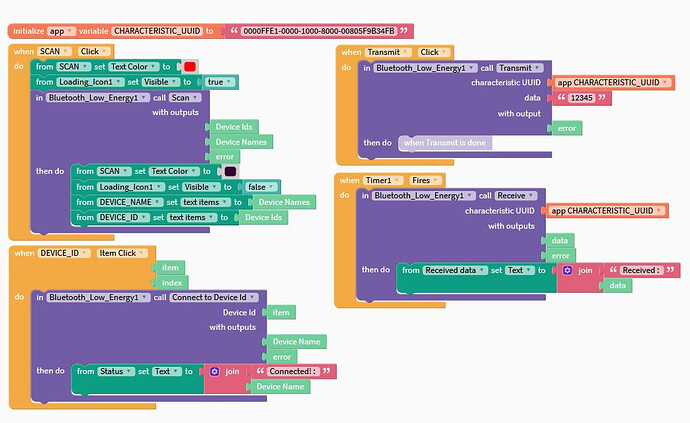Edit the CHARACTERISTIC_UUID variable name field

158,31
